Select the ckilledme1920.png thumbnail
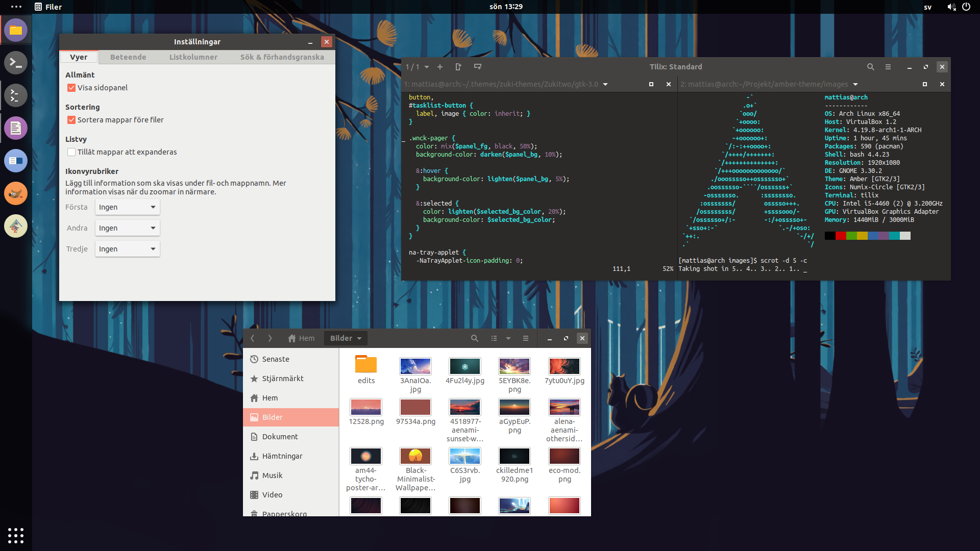The image size is (980, 551). pyautogui.click(x=514, y=456)
